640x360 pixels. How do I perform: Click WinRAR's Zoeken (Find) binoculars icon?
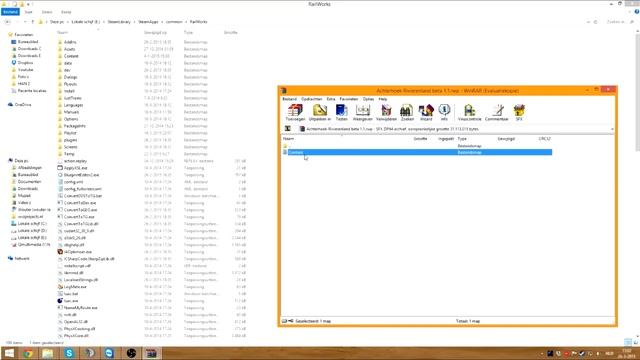pos(407,112)
